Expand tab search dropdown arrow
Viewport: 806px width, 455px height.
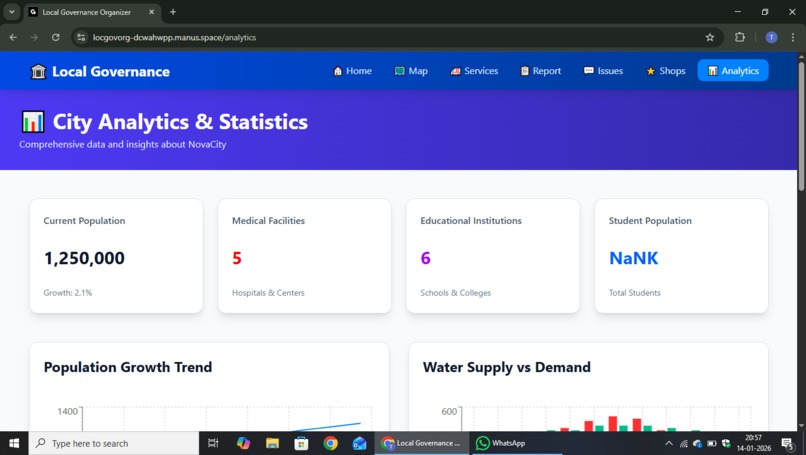(11, 12)
